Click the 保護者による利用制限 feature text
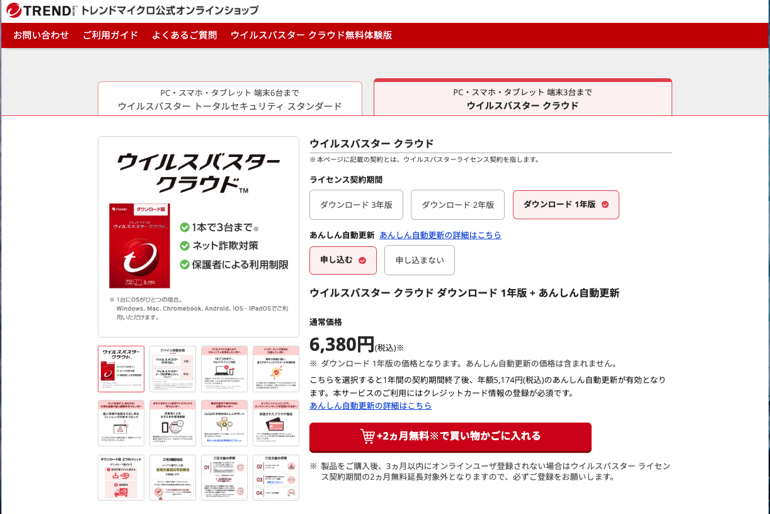 click(x=240, y=265)
